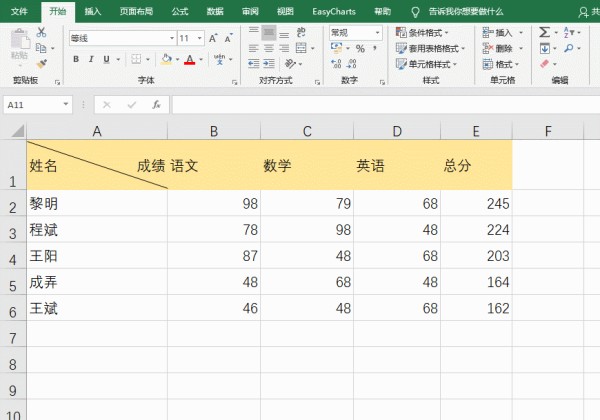600x420 pixels.
Task: Click the Cut scissors icon
Action: coord(41,33)
